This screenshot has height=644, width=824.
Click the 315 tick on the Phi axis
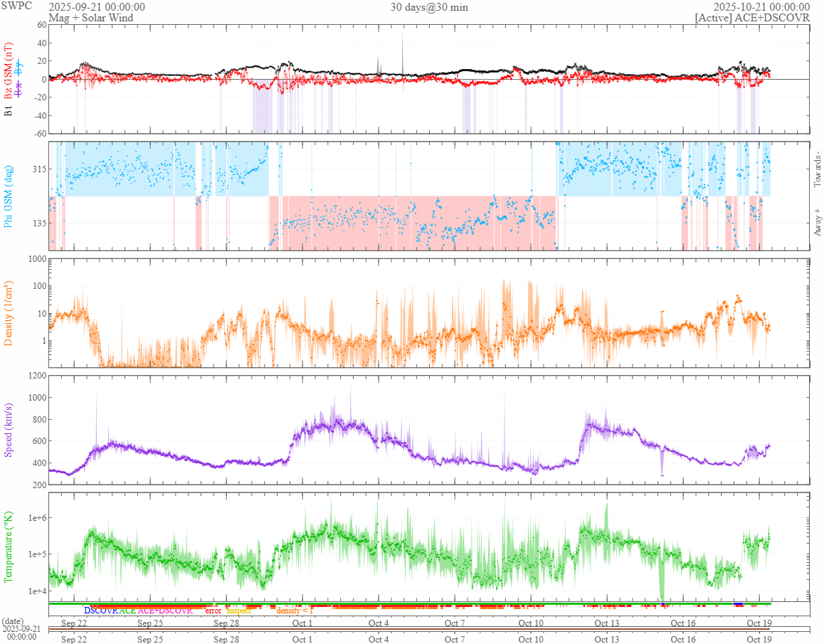pos(39,169)
